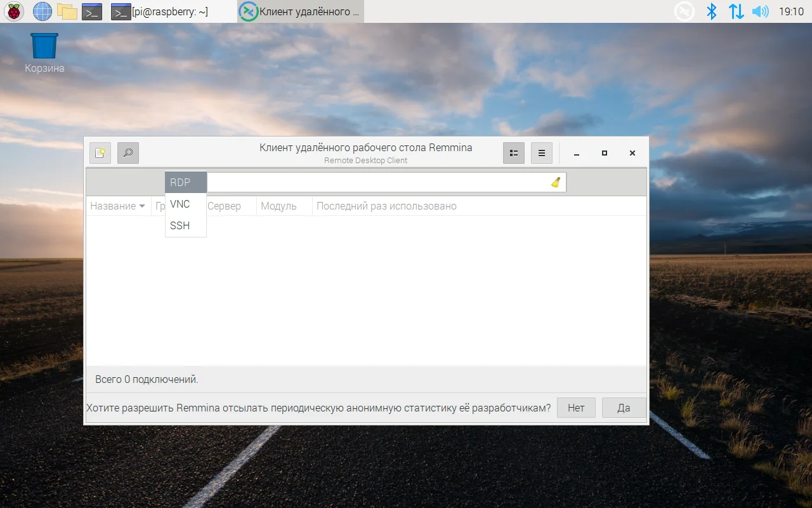The width and height of the screenshot is (812, 508).
Task: Close the Remmina window
Action: coord(632,153)
